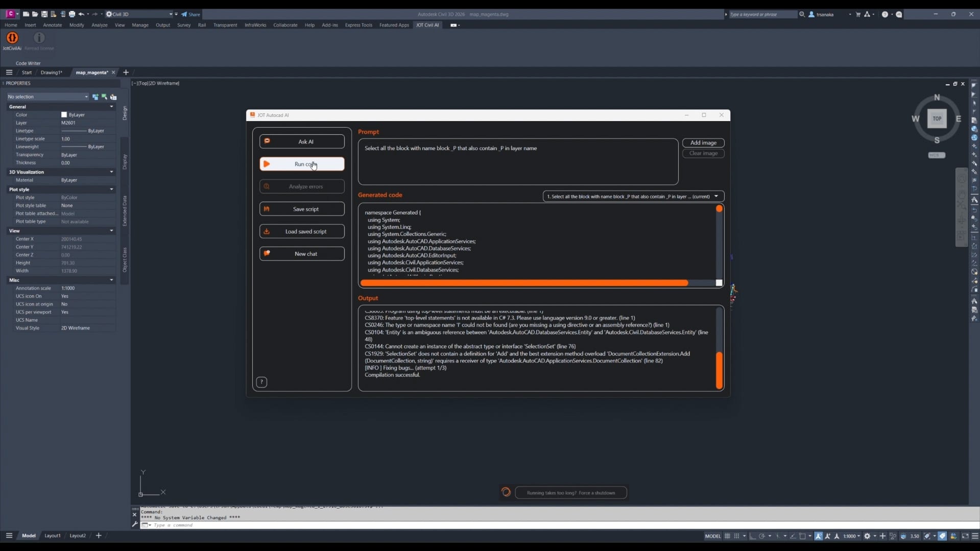Toggle the snap mode in status bar
980x551 pixels.
coord(737,536)
